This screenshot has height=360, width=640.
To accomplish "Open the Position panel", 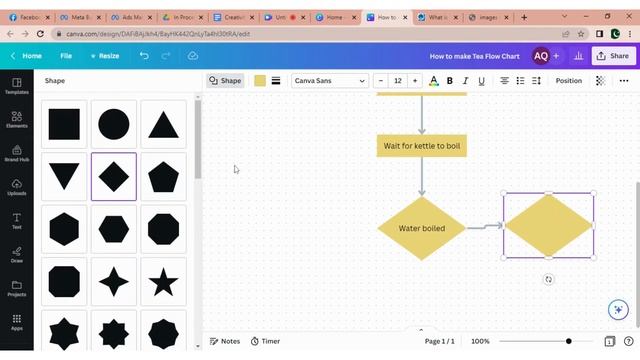I will [569, 81].
